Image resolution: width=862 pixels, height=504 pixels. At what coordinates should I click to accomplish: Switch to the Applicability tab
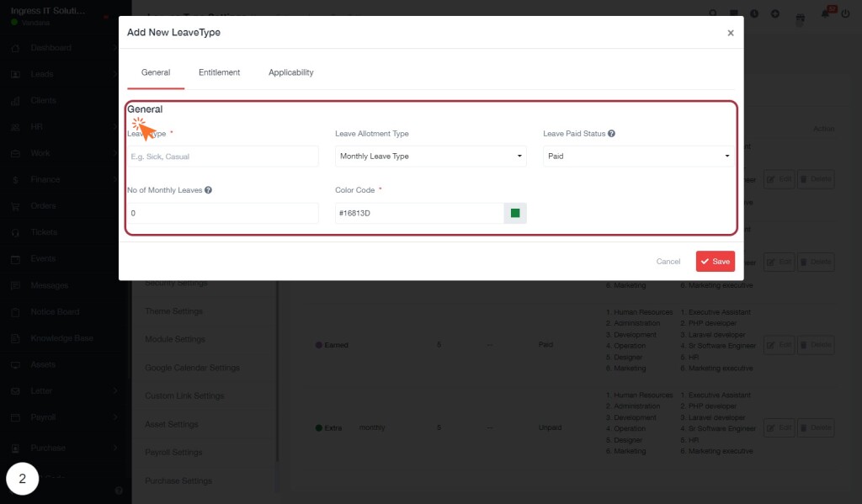(x=290, y=72)
